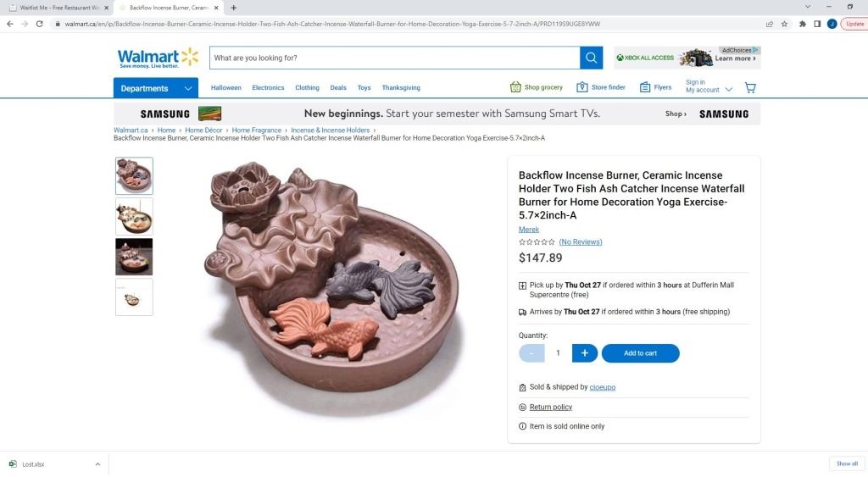868x477 pixels.
Task: Open the Lost.xlsx download options arrow
Action: click(97, 464)
